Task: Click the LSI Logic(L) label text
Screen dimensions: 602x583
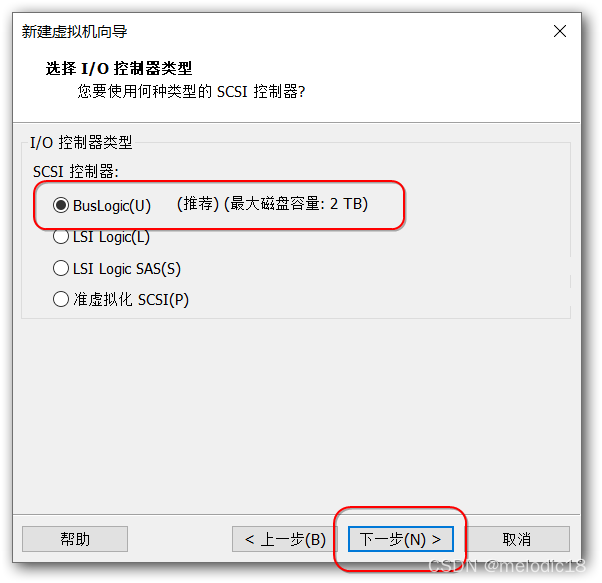Action: 111,237
